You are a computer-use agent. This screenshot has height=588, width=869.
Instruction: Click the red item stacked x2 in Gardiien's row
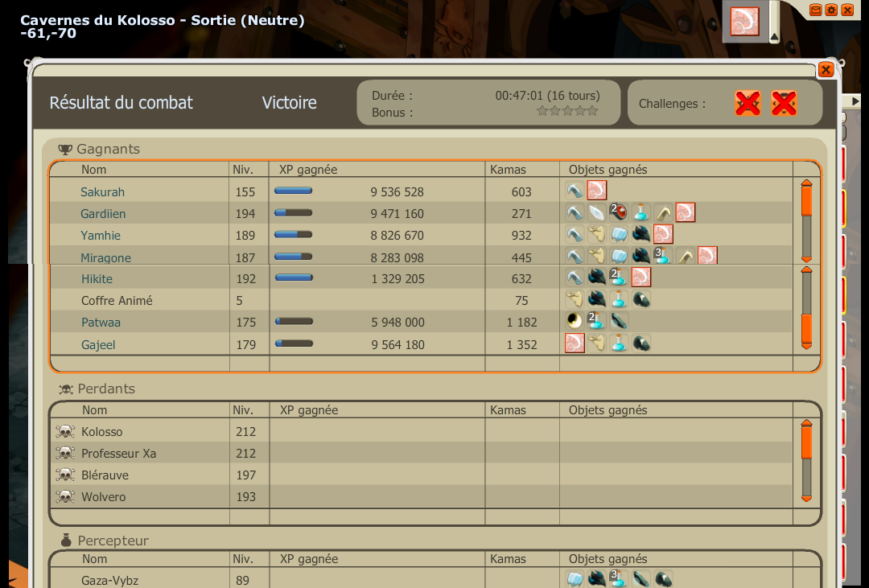coord(619,212)
